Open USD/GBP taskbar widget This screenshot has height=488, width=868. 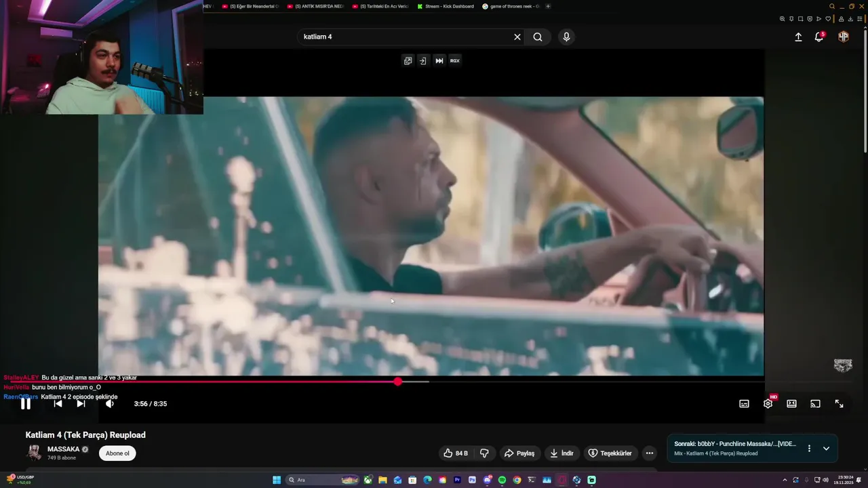pyautogui.click(x=20, y=480)
